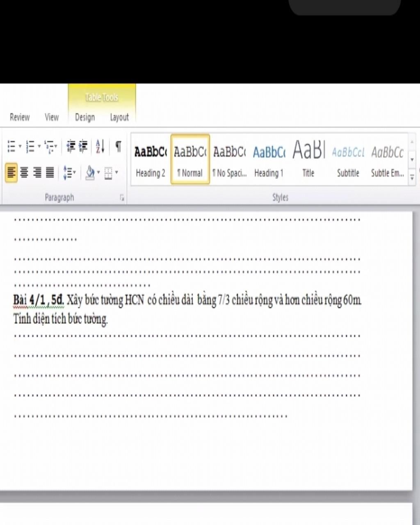Image resolution: width=420 pixels, height=525 pixels.
Task: Click the words "Xây bức tường HCN"
Action: tap(105, 300)
